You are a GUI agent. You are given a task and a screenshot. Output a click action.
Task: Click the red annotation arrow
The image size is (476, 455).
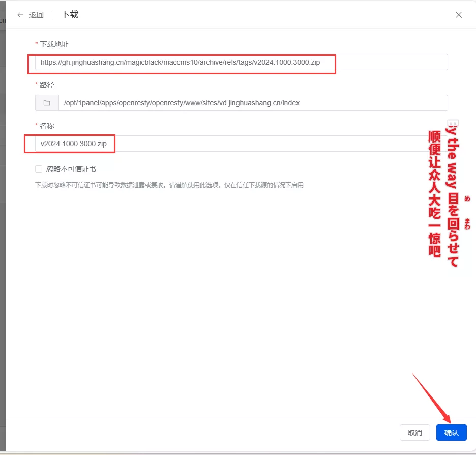pyautogui.click(x=430, y=395)
